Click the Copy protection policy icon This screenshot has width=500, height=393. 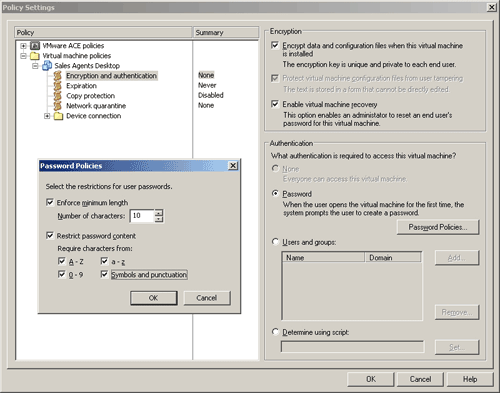click(58, 96)
